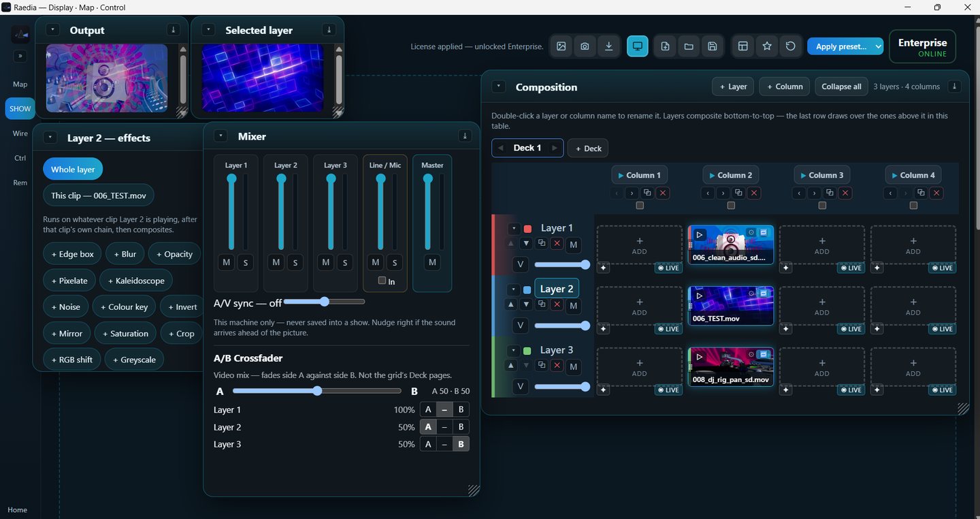Delete Column 1 with its red X
The height and width of the screenshot is (519, 980).
click(x=663, y=193)
